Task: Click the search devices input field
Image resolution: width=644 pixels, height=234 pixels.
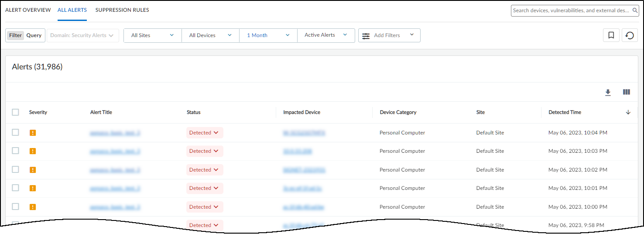Action: pyautogui.click(x=571, y=10)
